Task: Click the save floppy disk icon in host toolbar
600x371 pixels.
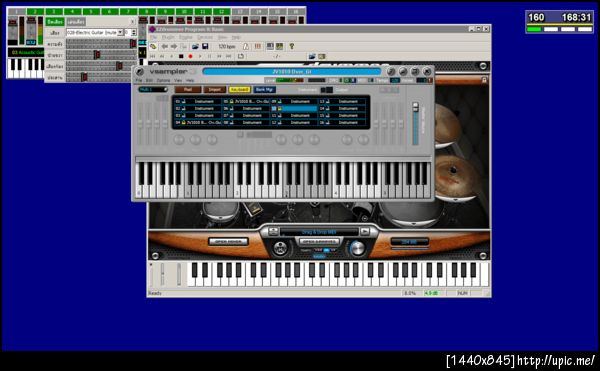Action: click(x=205, y=46)
